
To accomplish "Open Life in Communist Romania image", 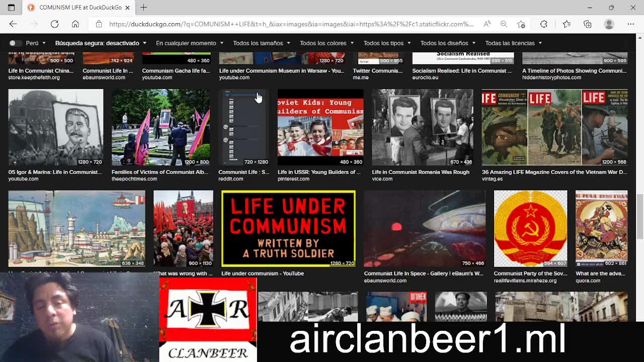I will [423, 127].
